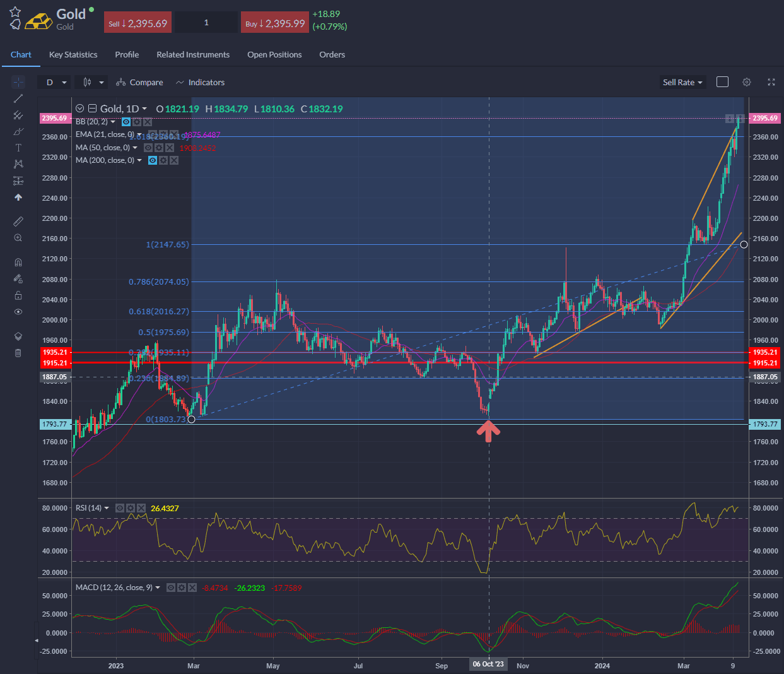This screenshot has width=784, height=674.
Task: Select the text annotation tool
Action: pos(18,148)
